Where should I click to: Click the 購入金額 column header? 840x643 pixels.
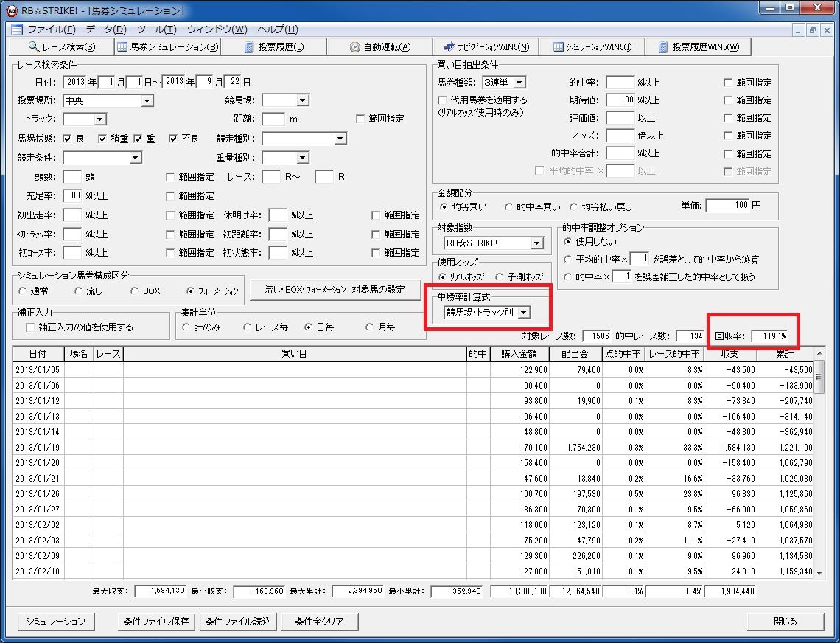[519, 354]
